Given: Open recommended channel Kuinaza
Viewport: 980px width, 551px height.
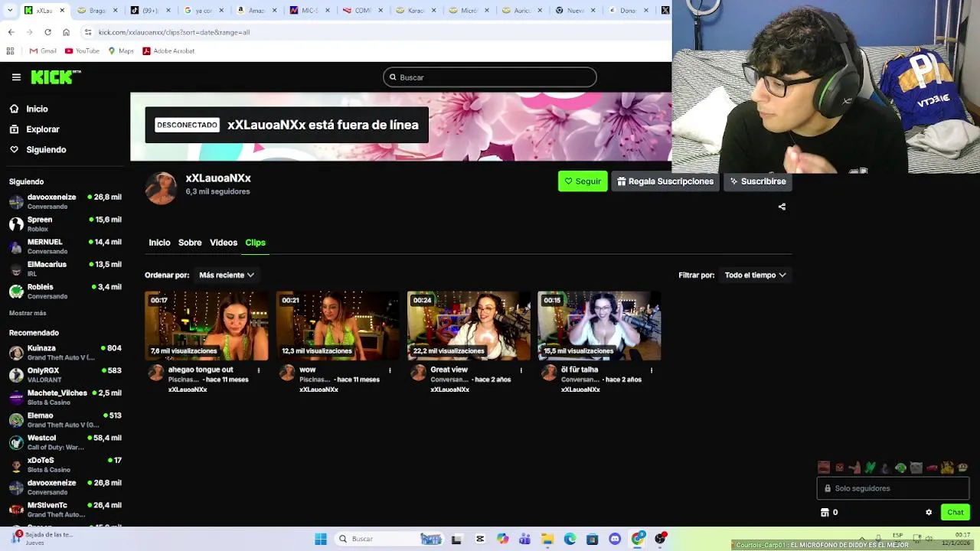Looking at the screenshot, I should pyautogui.click(x=65, y=352).
